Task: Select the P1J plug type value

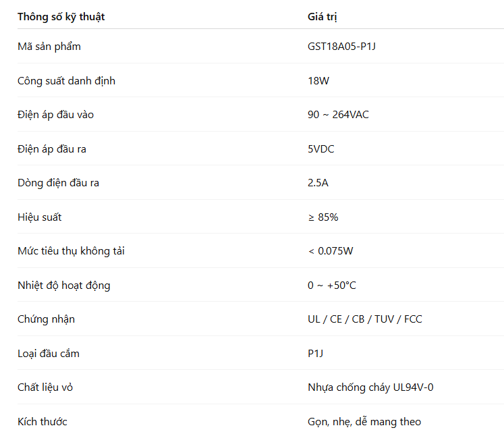Action: coord(316,354)
